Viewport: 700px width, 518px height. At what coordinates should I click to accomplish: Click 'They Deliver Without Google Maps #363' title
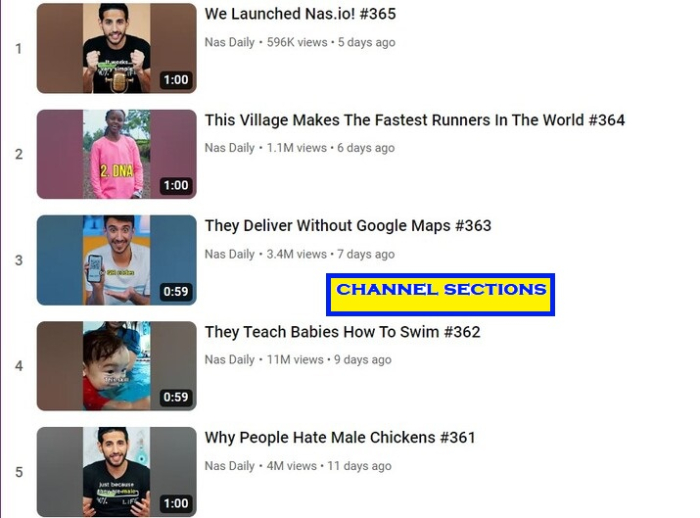coord(348,226)
